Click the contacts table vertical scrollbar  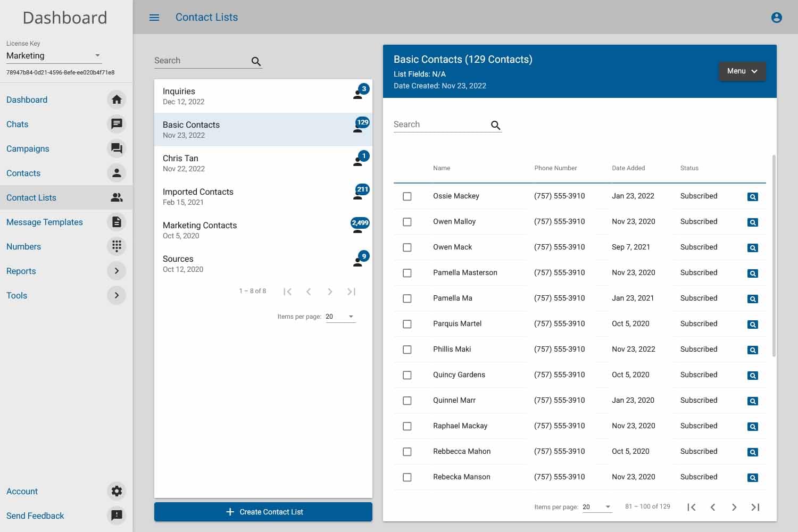[774, 255]
